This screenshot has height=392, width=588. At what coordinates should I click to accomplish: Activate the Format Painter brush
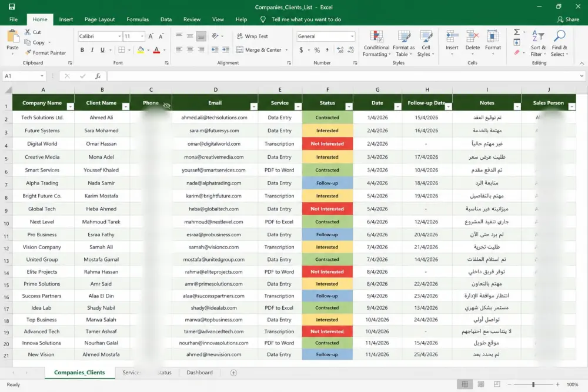point(28,52)
